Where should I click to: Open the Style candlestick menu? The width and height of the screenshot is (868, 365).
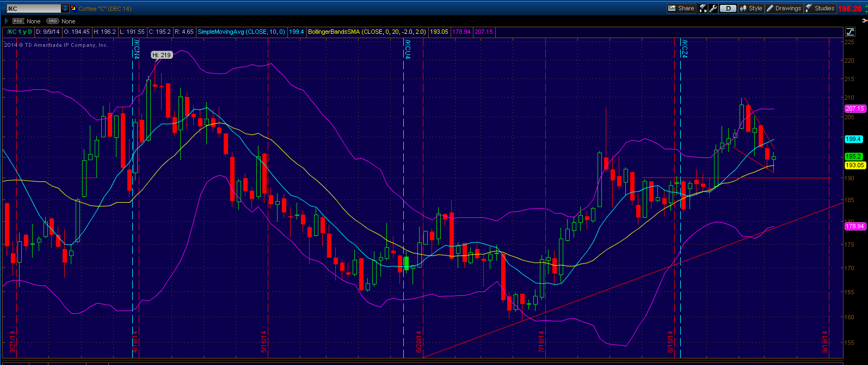coord(751,8)
